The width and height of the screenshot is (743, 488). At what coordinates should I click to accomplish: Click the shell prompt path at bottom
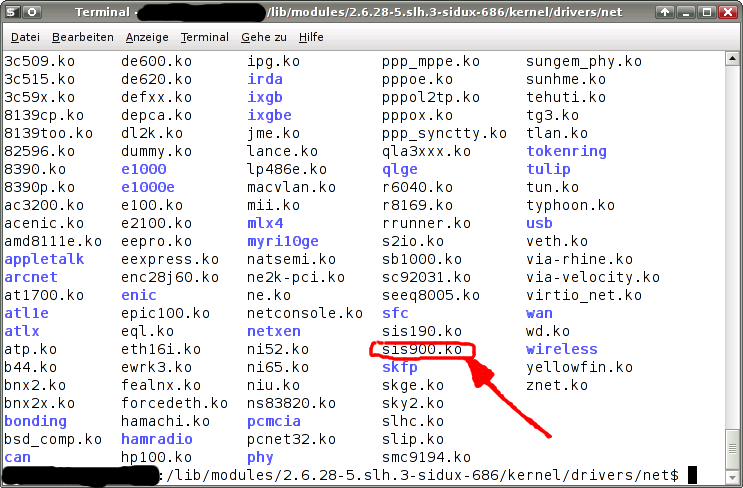(x=421, y=475)
